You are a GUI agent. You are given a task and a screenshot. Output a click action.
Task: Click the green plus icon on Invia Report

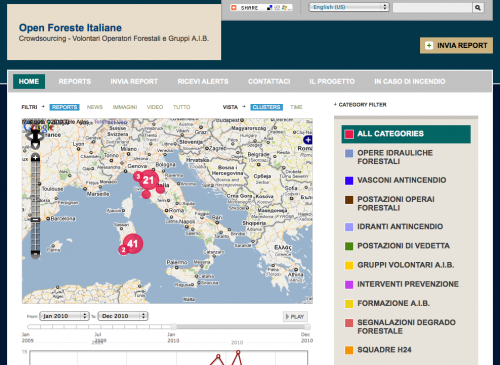tap(429, 45)
